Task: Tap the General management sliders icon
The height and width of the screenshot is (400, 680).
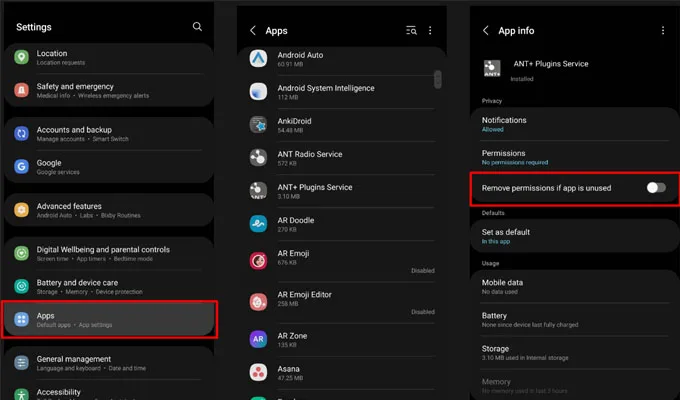Action: [x=21, y=362]
